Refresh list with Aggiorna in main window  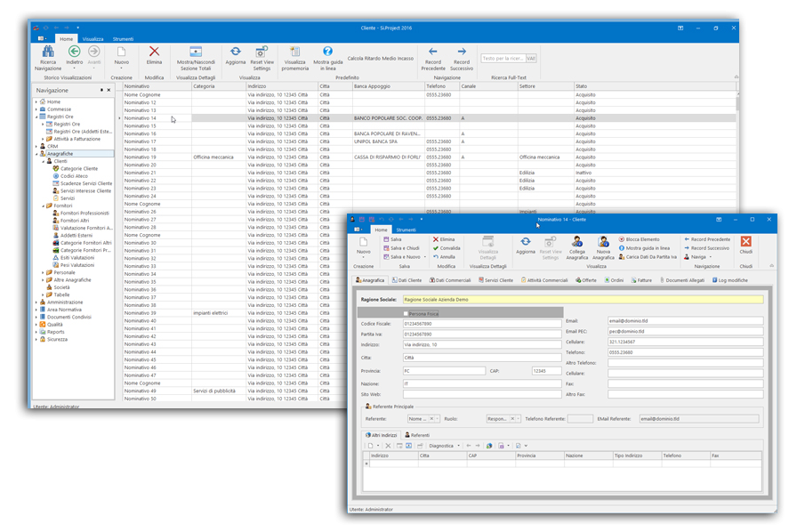pos(235,55)
